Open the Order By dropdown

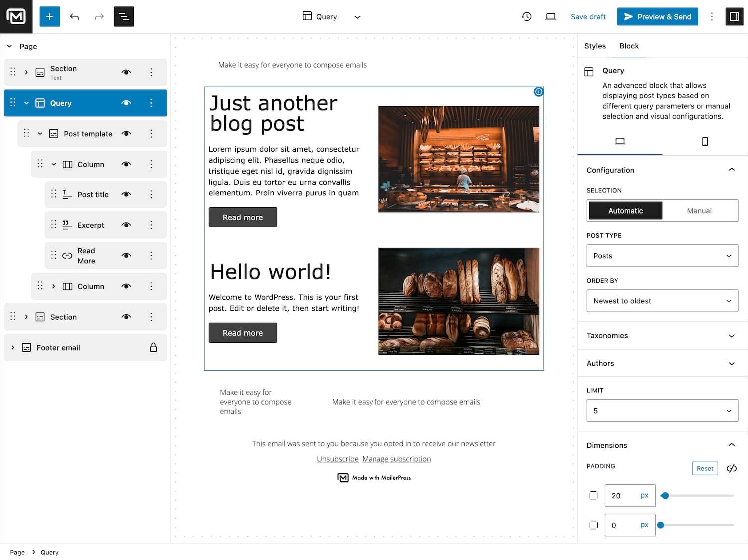pos(662,301)
